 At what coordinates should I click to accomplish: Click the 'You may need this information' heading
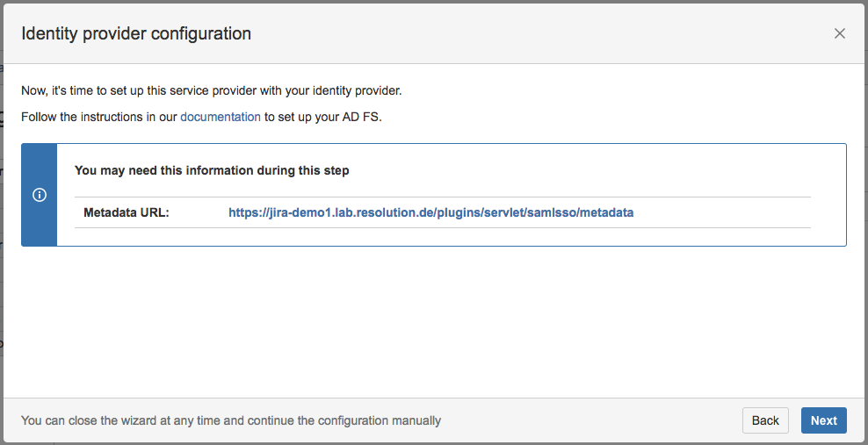(212, 170)
